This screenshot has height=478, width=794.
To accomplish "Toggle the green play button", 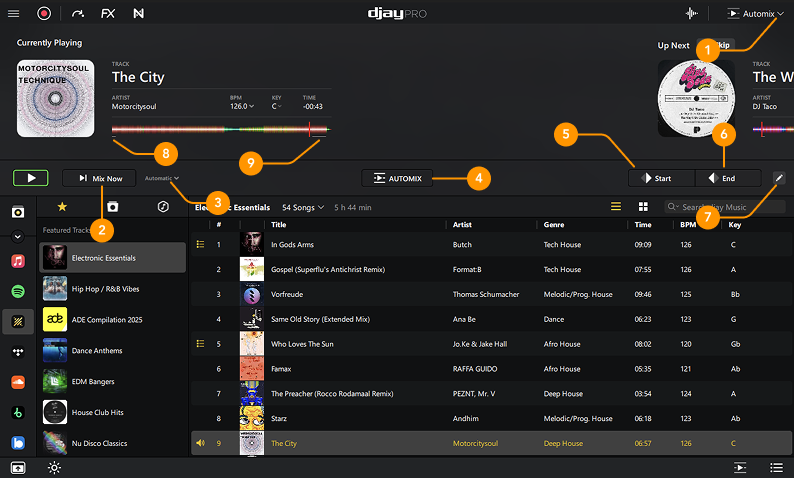I will [31, 178].
